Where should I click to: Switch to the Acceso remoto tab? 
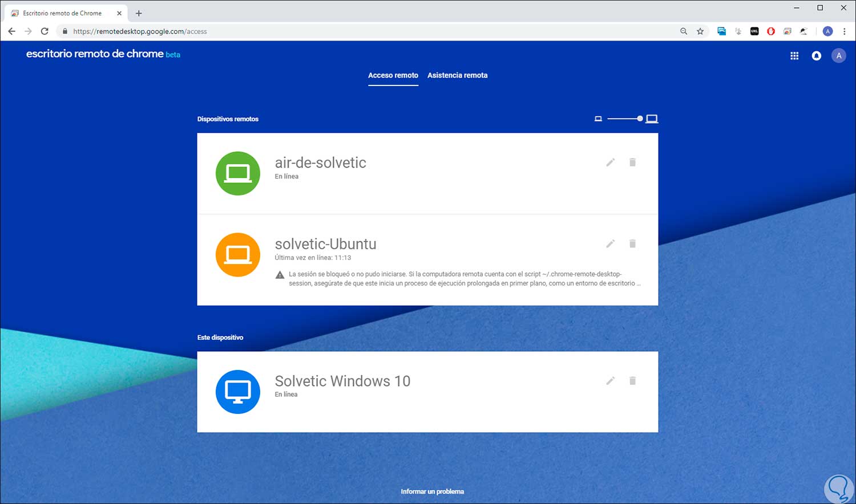[x=393, y=75]
